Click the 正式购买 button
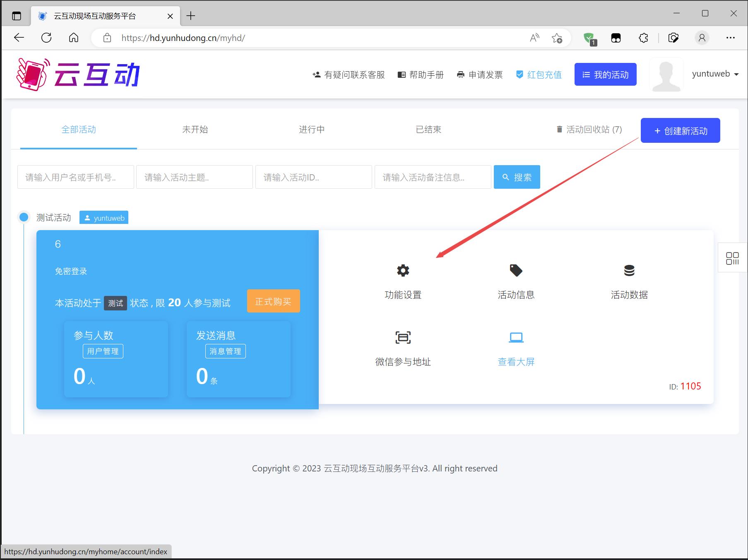 (x=273, y=301)
